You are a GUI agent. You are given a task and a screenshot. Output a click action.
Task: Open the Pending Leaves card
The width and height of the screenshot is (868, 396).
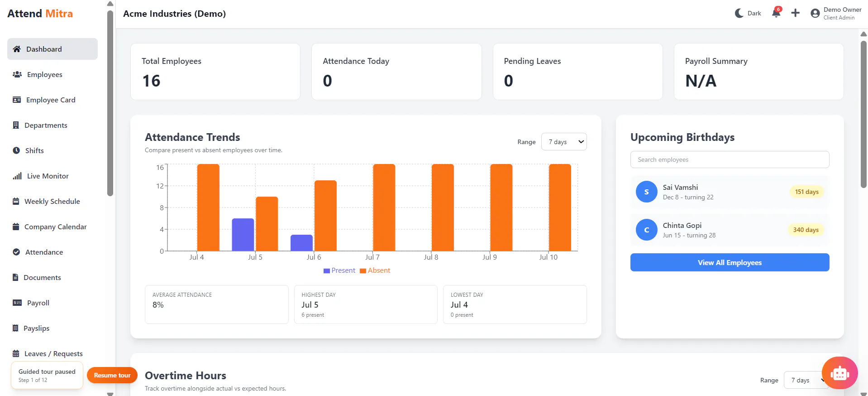tap(578, 72)
